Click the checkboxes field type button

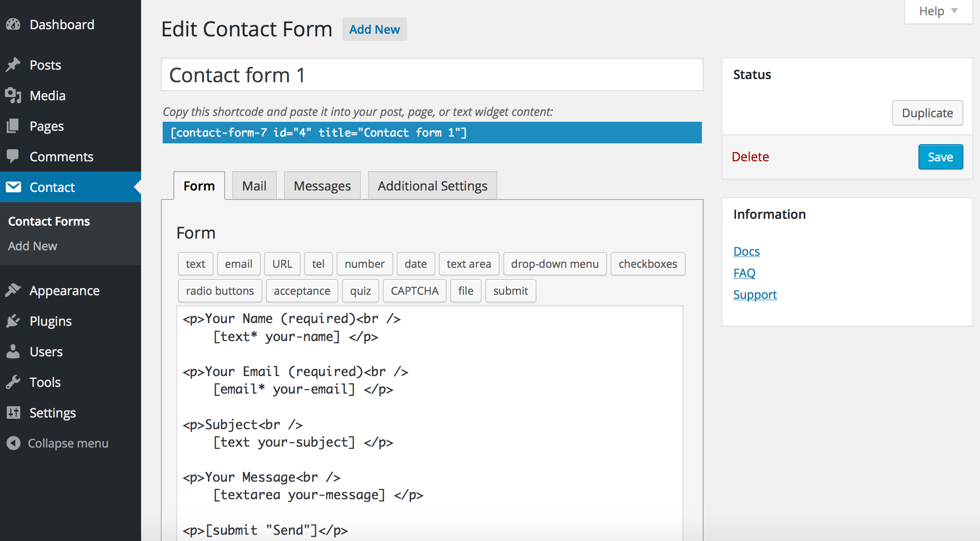[646, 264]
